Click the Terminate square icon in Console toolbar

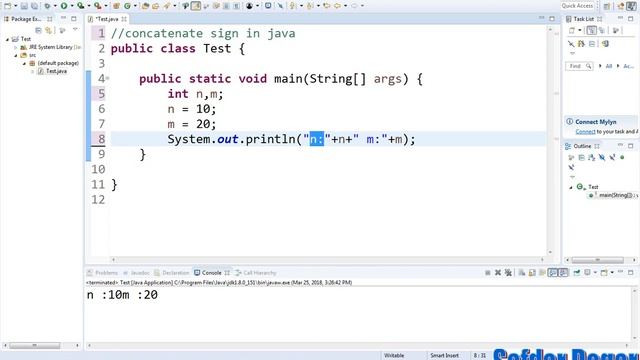(x=488, y=273)
